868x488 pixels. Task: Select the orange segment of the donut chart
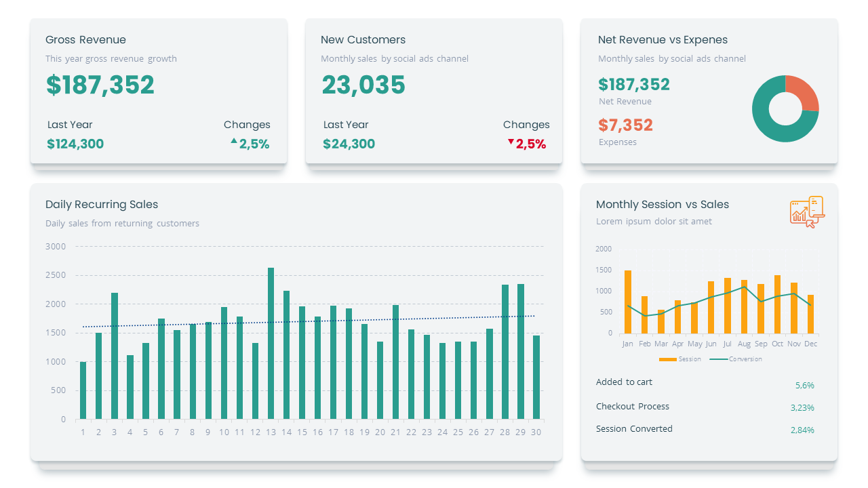[x=806, y=92]
